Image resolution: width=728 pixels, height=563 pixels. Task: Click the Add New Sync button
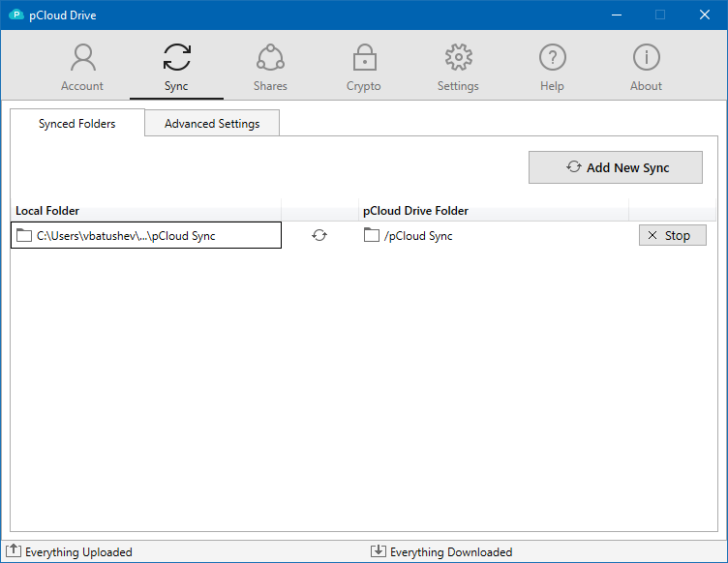coord(615,167)
